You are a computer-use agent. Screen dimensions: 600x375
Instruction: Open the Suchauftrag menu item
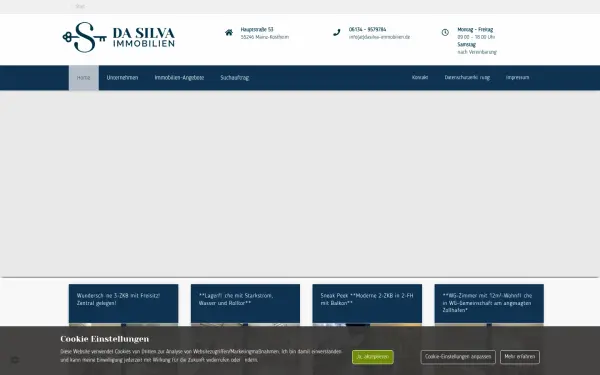click(x=235, y=78)
